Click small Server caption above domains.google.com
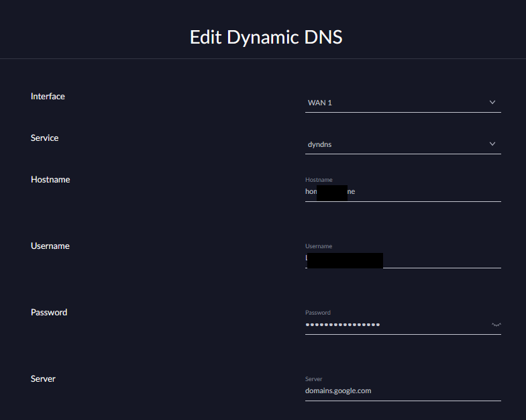Viewport: 526px width, 420px height. pos(313,379)
